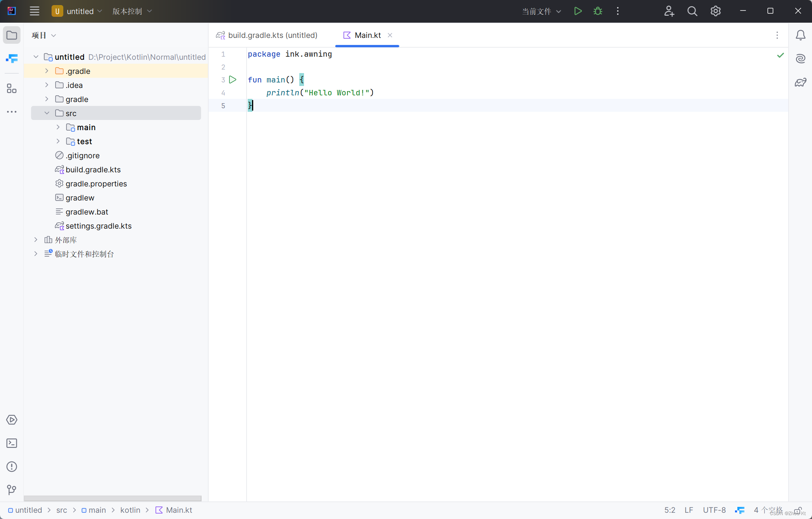Open editor tab options kebab menu
Viewport: 812px width, 519px height.
point(777,35)
